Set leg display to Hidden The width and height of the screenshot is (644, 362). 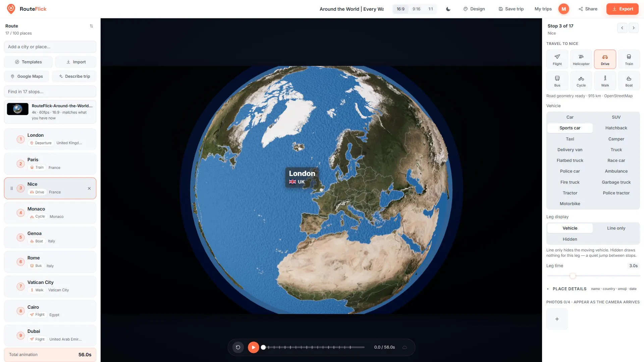(570, 239)
